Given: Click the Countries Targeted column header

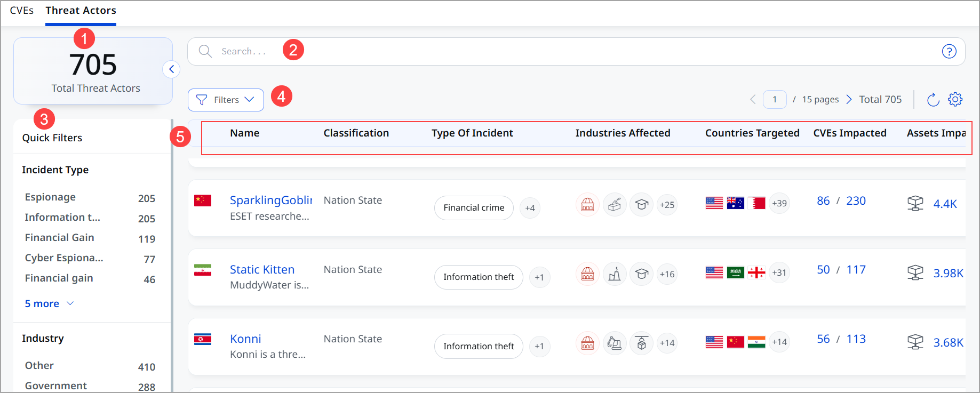Looking at the screenshot, I should click(x=752, y=133).
